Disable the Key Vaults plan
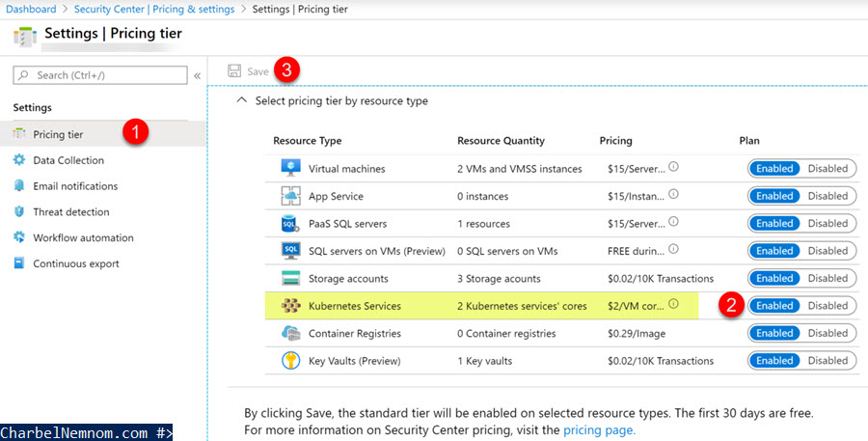Image resolution: width=868 pixels, height=441 pixels. pos(827,361)
